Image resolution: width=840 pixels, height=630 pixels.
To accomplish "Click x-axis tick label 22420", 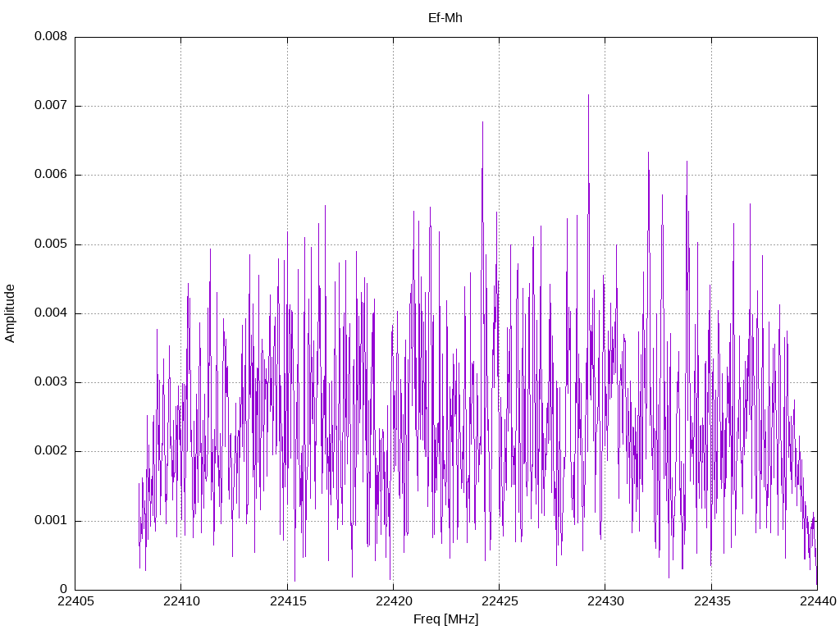I will point(394,601).
